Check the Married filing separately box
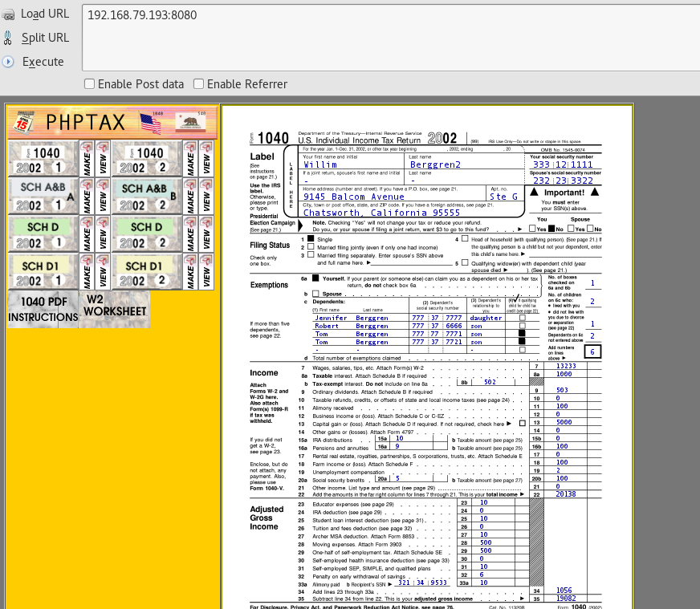 [x=311, y=255]
